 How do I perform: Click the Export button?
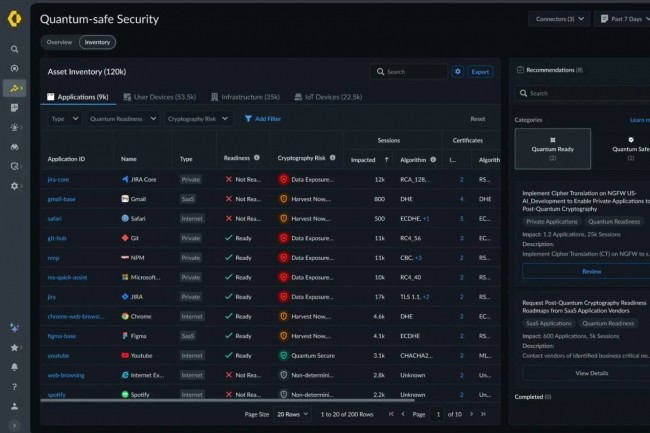(x=481, y=72)
